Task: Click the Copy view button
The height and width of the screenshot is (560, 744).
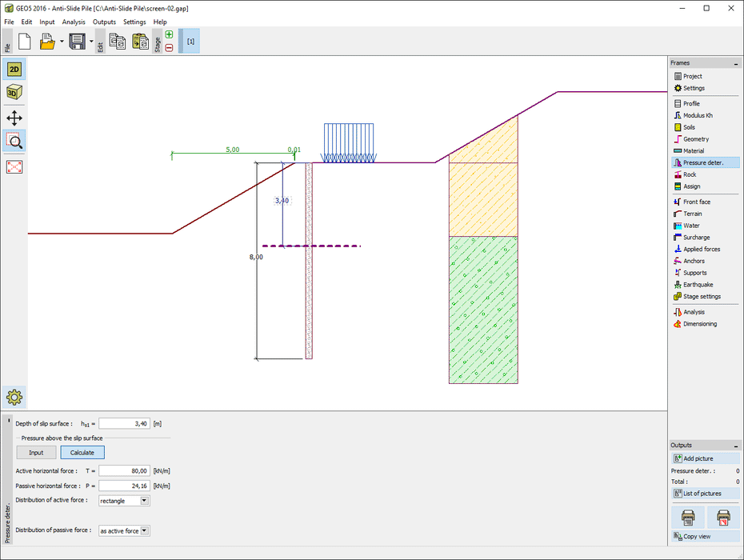Action: pyautogui.click(x=705, y=536)
